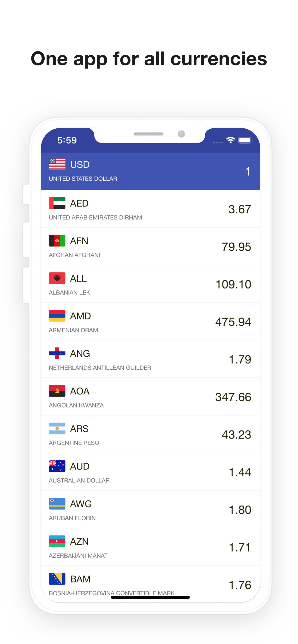
Task: Click the Australian flag icon
Action: (x=57, y=466)
